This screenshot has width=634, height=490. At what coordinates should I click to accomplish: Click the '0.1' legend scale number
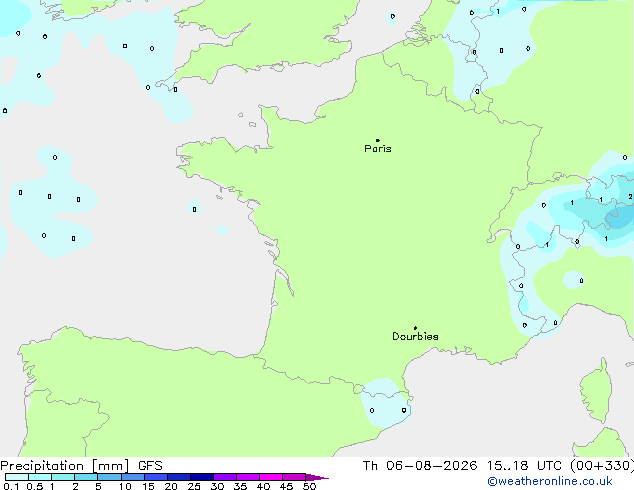[11, 486]
